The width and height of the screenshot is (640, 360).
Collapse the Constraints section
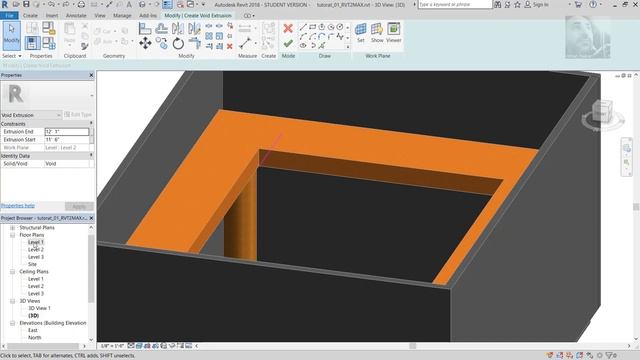coord(91,123)
